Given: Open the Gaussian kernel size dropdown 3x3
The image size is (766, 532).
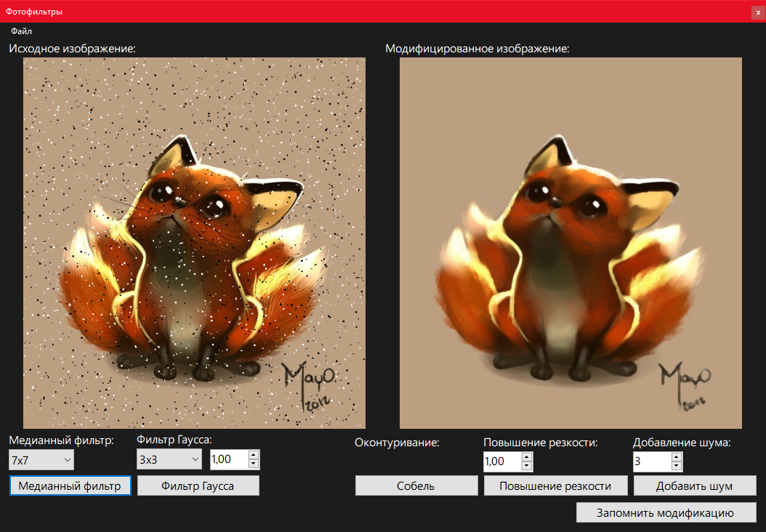Looking at the screenshot, I should point(169,460).
